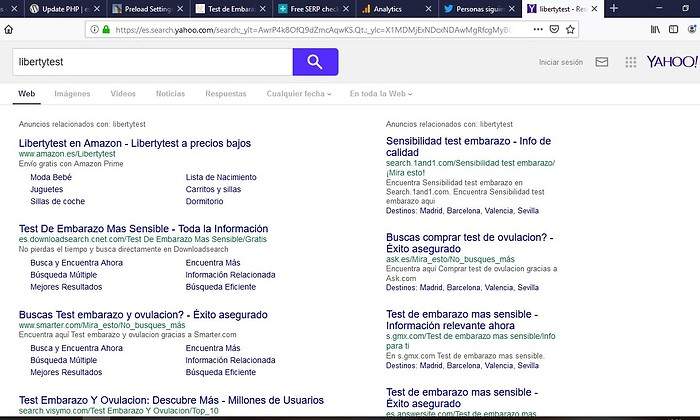Open the Lista de Nacimiento sitelink
This screenshot has height=420, width=700.
pyautogui.click(x=221, y=177)
